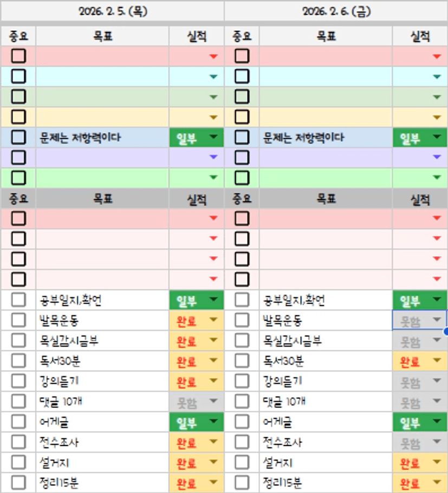Toggle the 강의듣기 checkbox under February 5
Image resolution: width=448 pixels, height=493 pixels.
coord(18,381)
